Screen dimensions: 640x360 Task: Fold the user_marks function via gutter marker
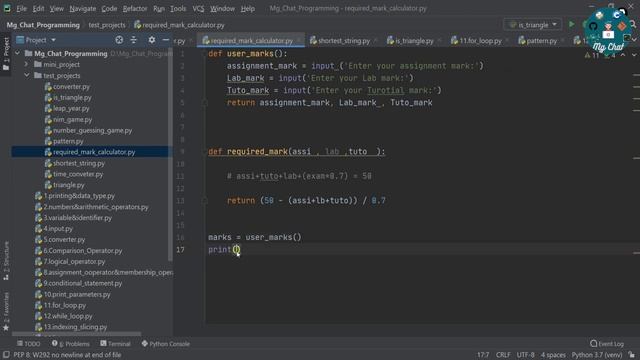(x=204, y=53)
